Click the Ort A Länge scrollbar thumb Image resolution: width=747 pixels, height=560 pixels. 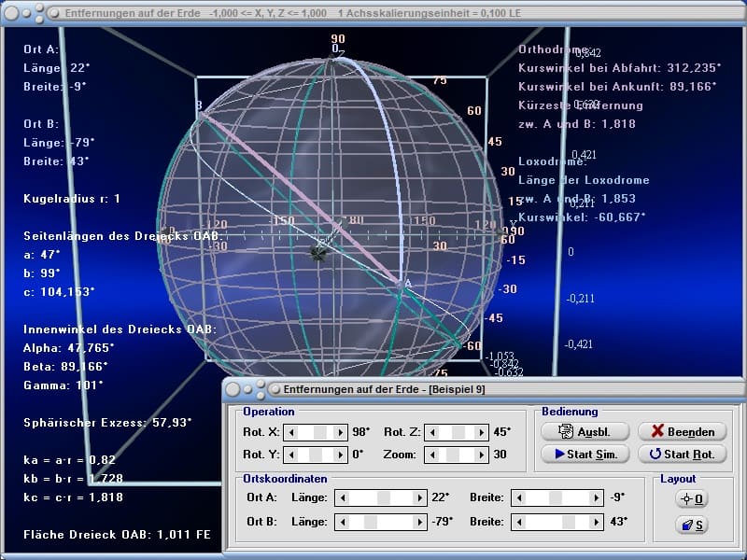[x=384, y=498]
